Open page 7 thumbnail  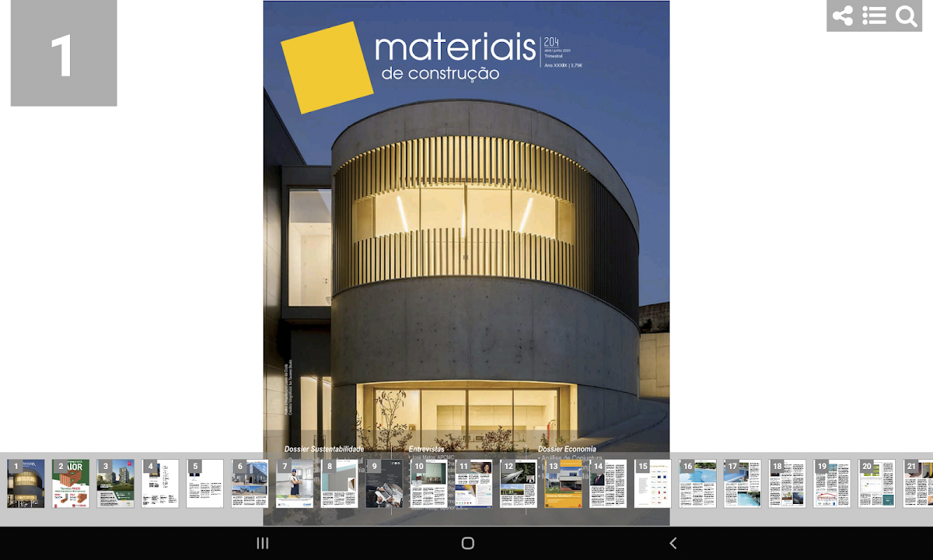pyautogui.click(x=295, y=484)
